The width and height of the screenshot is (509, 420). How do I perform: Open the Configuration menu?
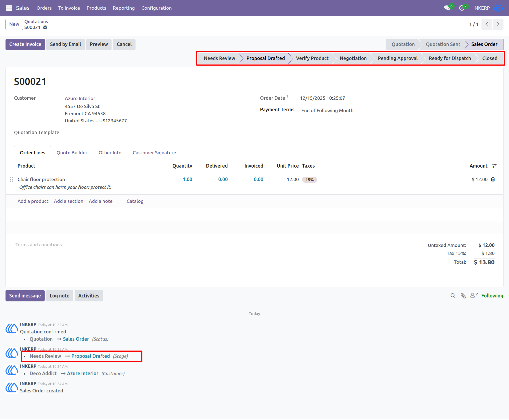click(x=156, y=8)
